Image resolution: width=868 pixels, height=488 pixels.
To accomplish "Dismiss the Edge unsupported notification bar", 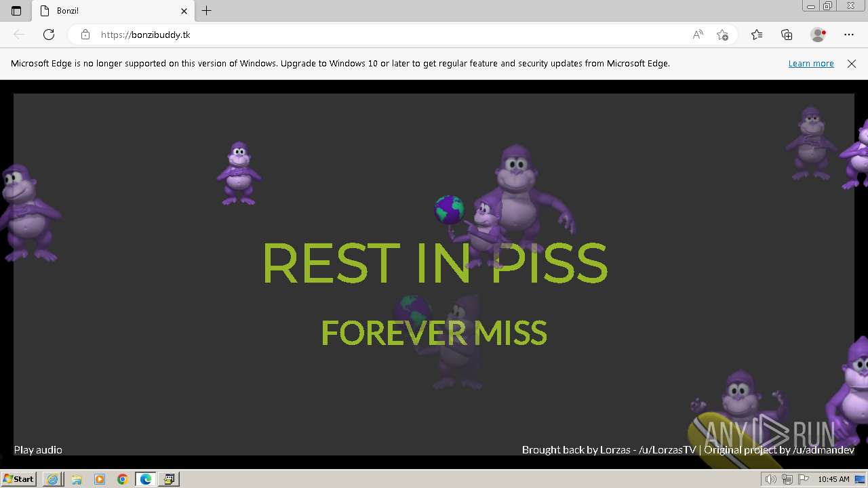I will [852, 64].
